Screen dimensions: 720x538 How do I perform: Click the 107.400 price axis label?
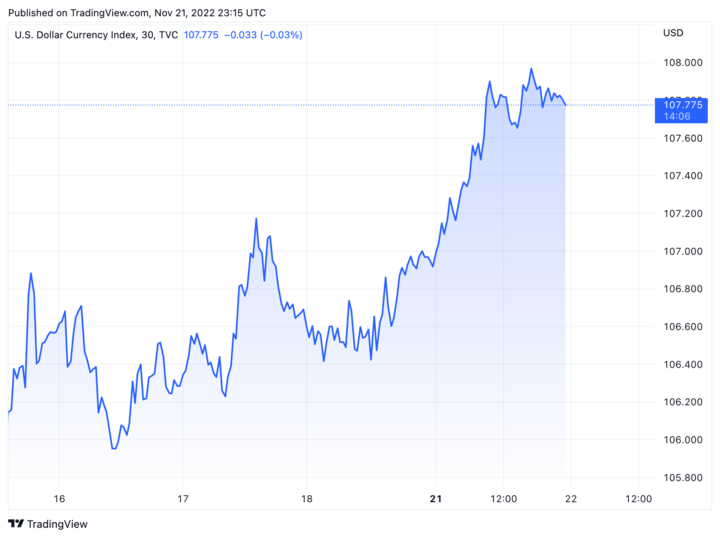(683, 176)
